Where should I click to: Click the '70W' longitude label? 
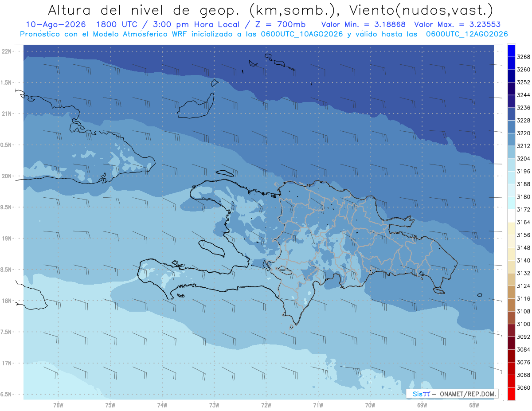pyautogui.click(x=370, y=405)
